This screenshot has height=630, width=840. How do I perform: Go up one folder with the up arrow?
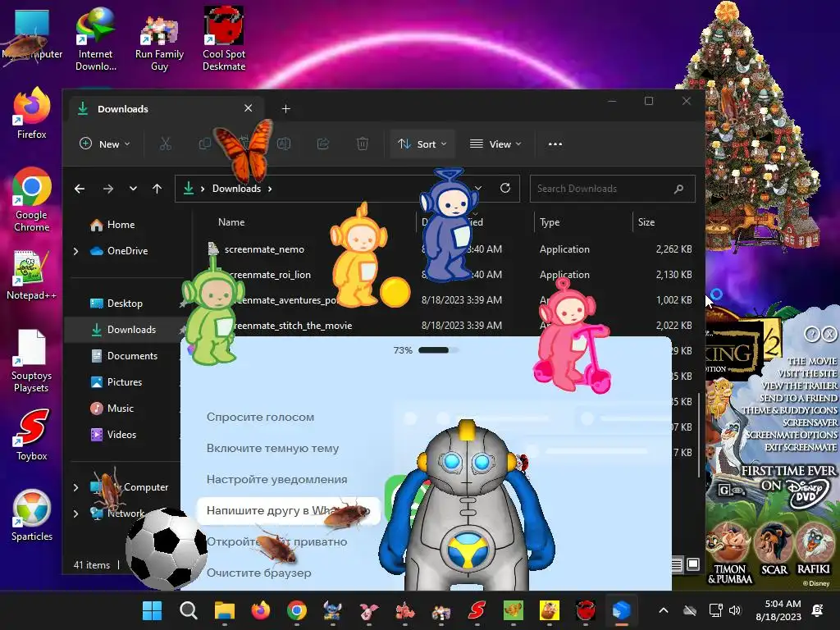(x=157, y=189)
